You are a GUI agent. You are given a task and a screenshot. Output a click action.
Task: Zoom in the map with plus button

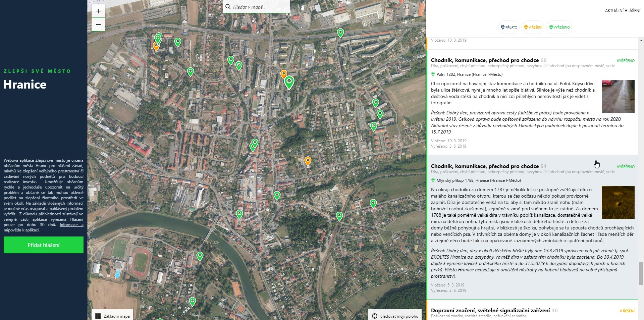(98, 11)
